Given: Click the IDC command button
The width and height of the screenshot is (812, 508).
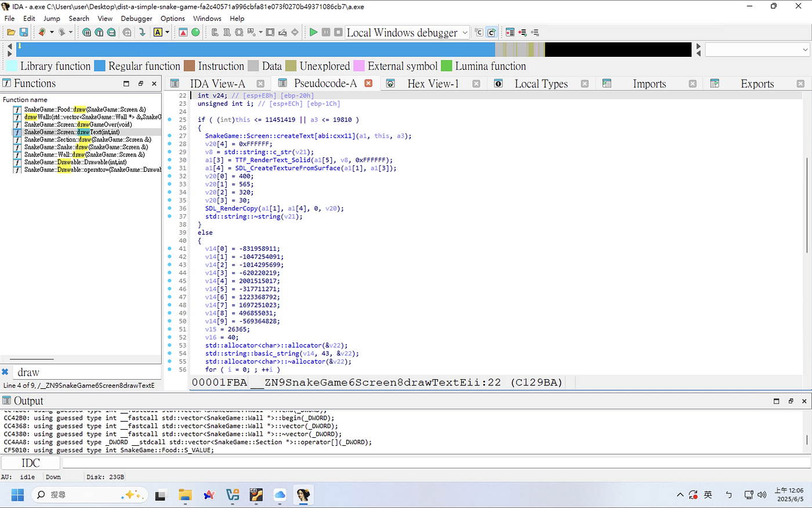Looking at the screenshot, I should click(x=31, y=463).
